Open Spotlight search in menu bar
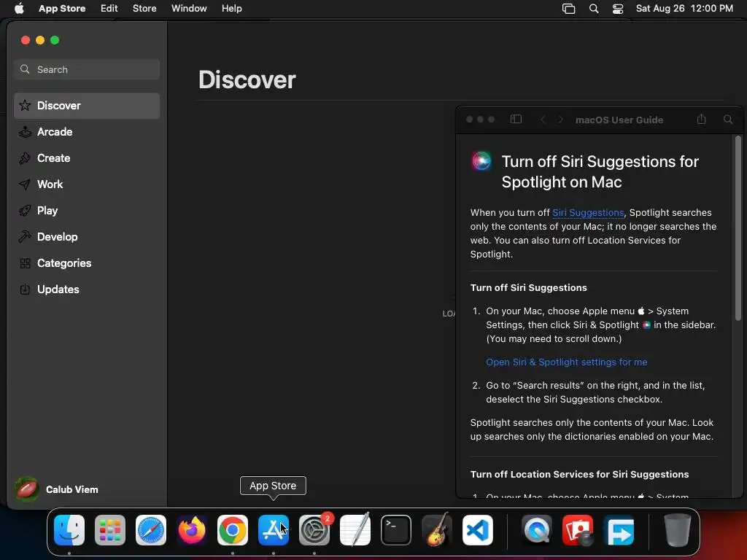Screen dimensions: 747x560 (594, 9)
